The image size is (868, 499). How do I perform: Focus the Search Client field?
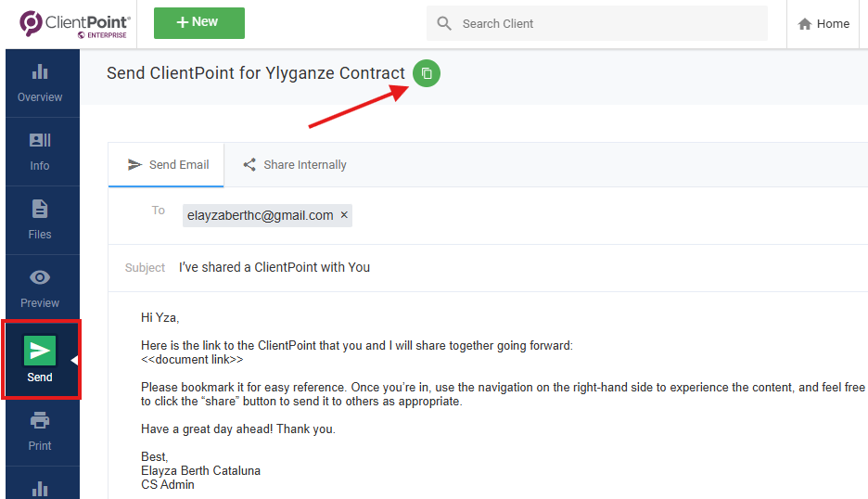pos(597,23)
